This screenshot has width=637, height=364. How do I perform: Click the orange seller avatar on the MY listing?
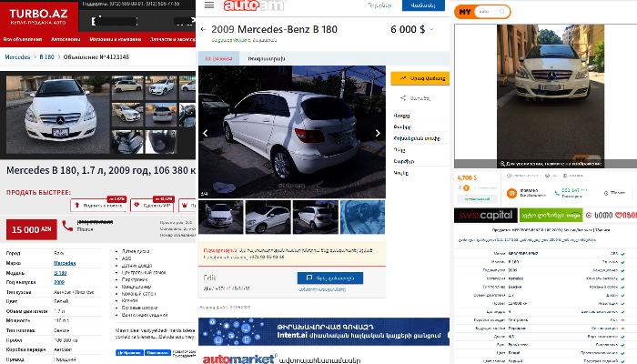pos(511,193)
